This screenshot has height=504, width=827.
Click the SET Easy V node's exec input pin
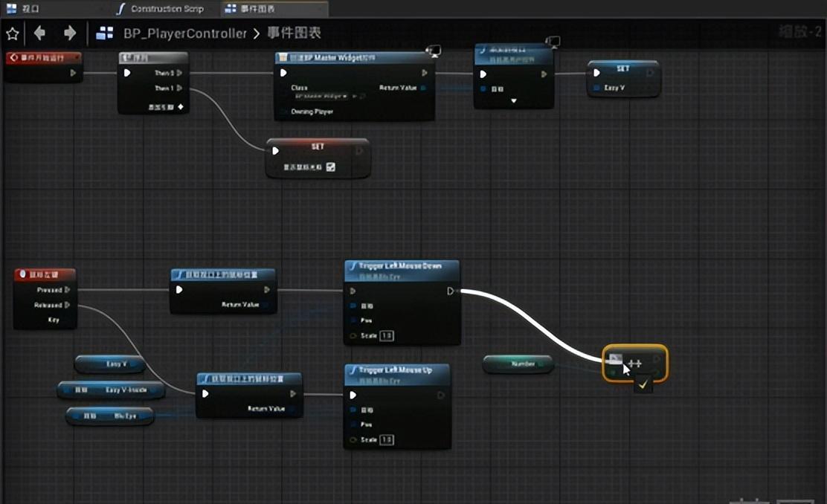pyautogui.click(x=596, y=73)
